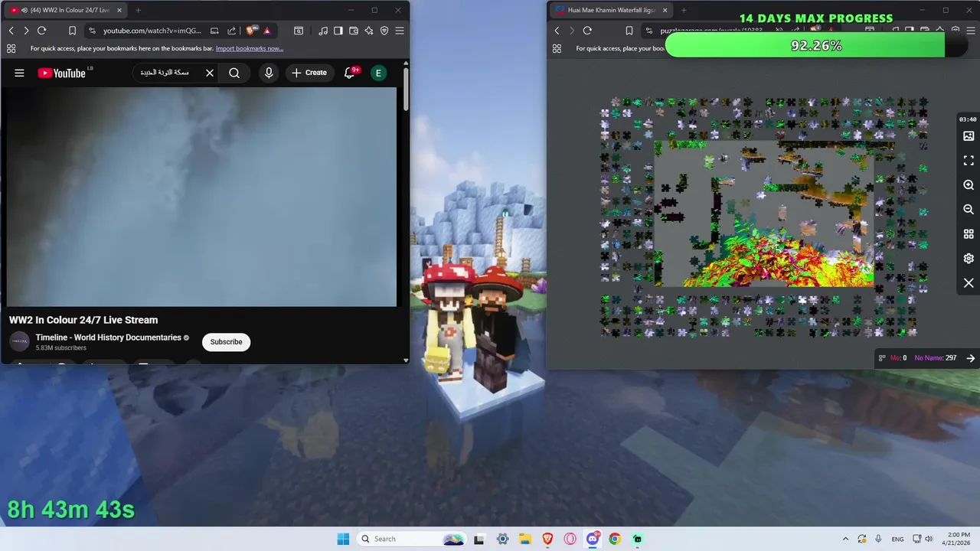
Task: Open apps grid on YouTube bookmarks bar
Action: point(11,48)
